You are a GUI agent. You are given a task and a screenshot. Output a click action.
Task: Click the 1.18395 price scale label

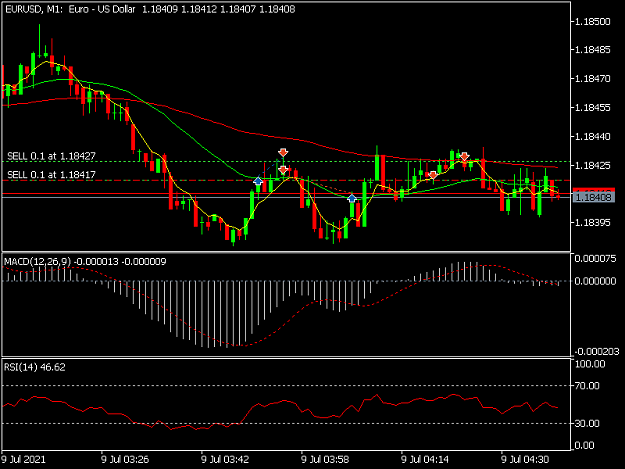(592, 222)
